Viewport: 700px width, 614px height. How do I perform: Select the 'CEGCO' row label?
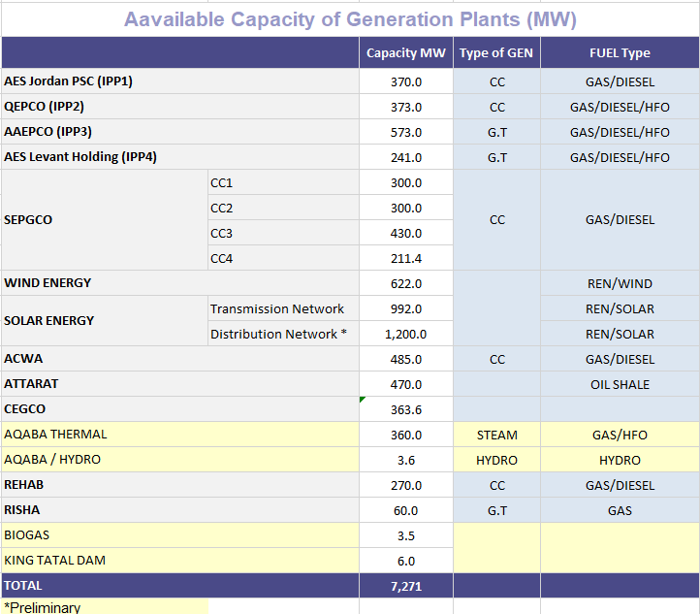[180, 409]
